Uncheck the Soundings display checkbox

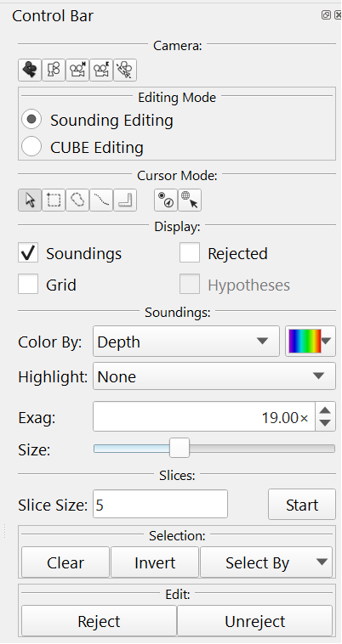tap(28, 252)
